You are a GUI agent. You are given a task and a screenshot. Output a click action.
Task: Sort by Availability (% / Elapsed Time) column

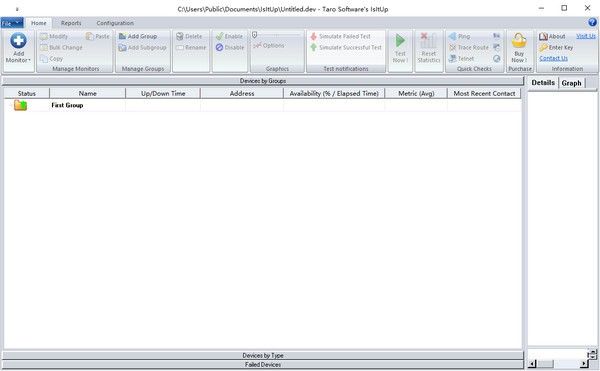[334, 93]
